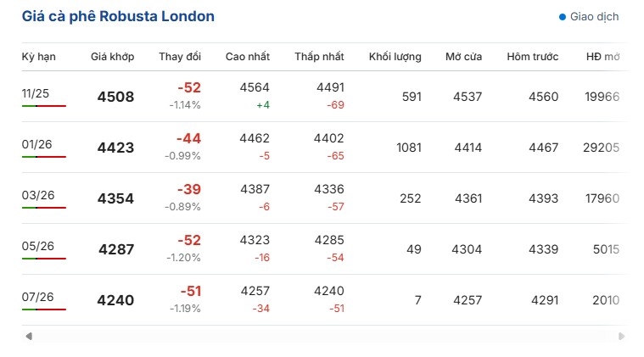This screenshot has width=644, height=357.
Task: Click the 07/26 contract term
Action: pos(37,297)
